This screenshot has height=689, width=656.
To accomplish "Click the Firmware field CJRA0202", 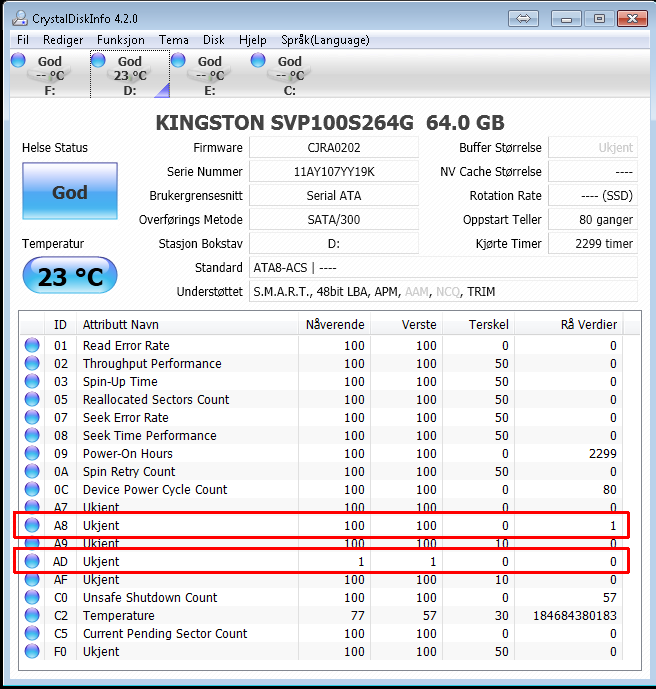I will (334, 148).
